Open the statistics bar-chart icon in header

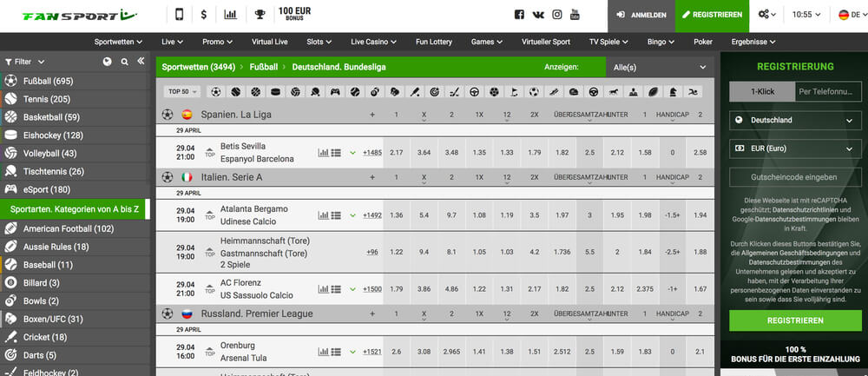pos(230,15)
